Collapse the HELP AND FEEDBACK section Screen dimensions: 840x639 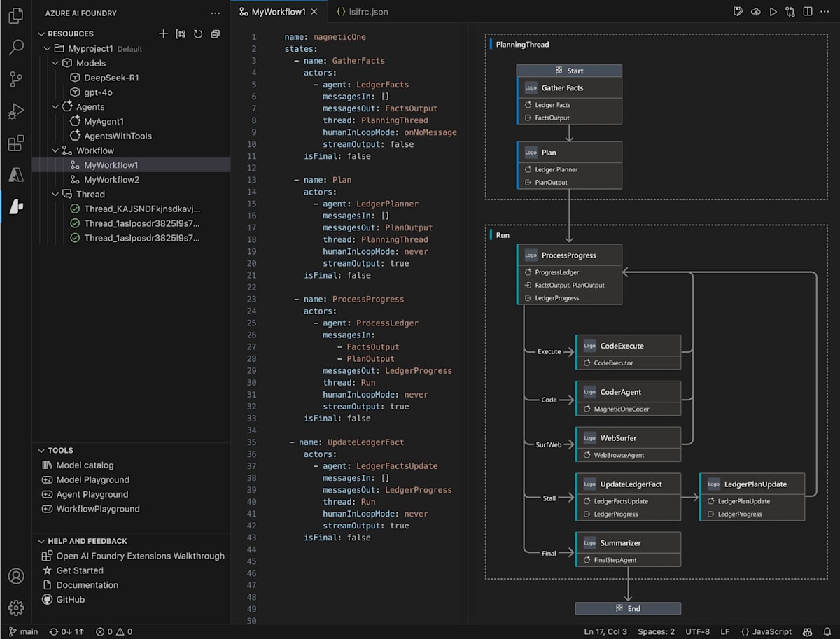tap(41, 541)
